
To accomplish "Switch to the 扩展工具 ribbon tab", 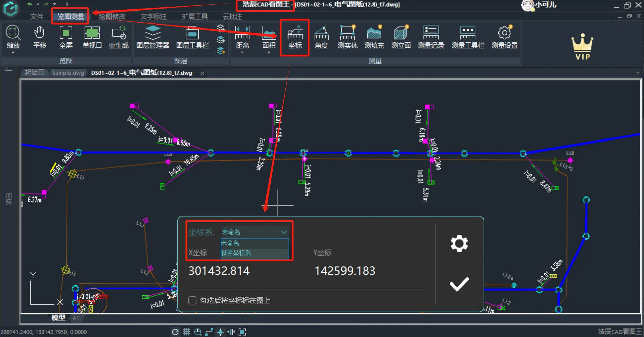I will click(x=195, y=16).
